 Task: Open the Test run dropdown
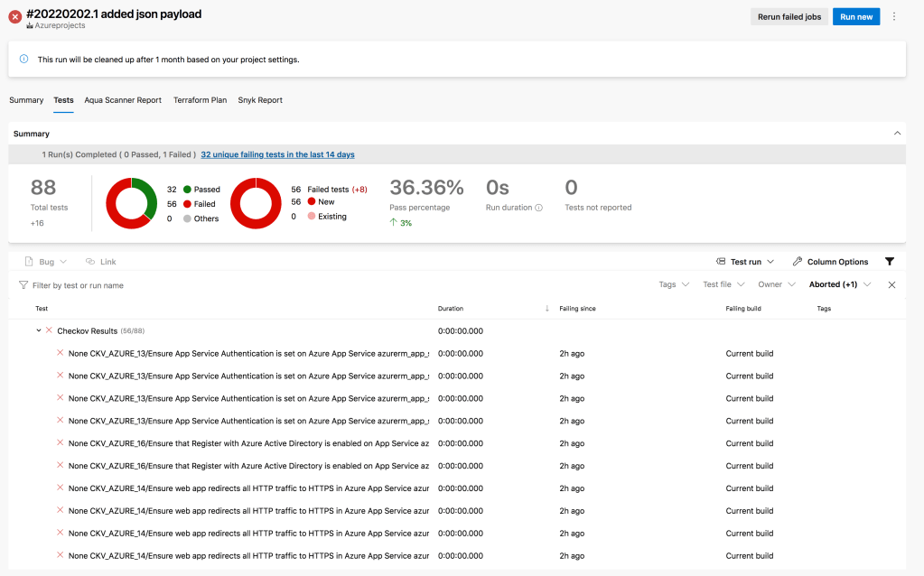(745, 262)
